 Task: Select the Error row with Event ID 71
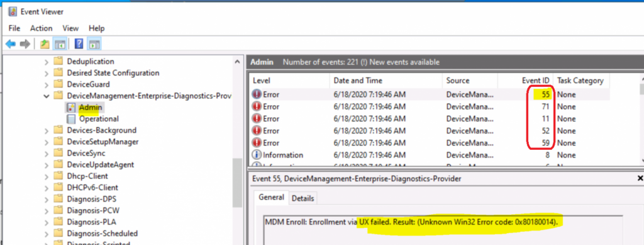(x=429, y=106)
